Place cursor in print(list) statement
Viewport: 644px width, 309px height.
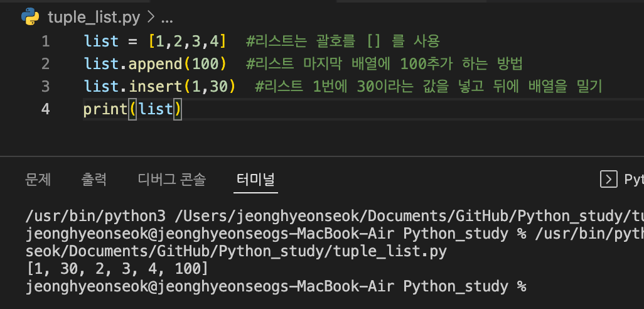pos(132,109)
